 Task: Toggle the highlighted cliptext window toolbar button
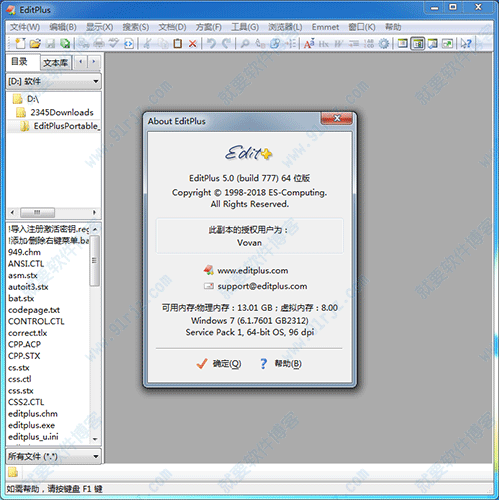[x=417, y=43]
